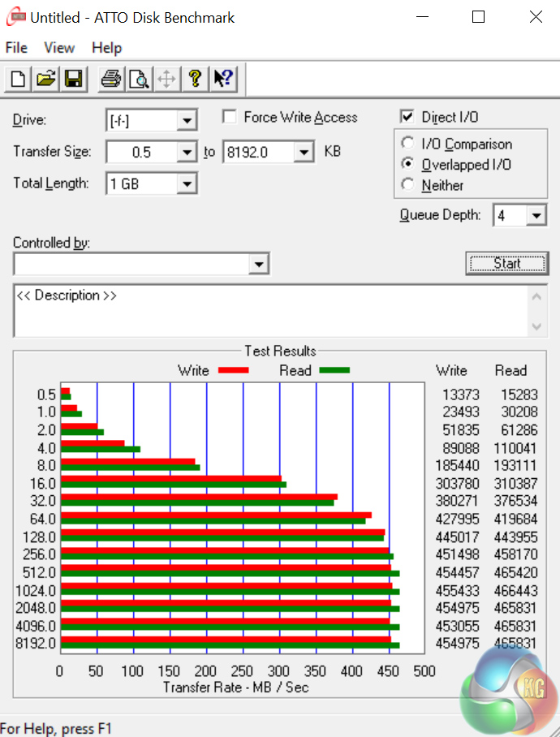Image resolution: width=560 pixels, height=737 pixels.
Task: Click read value 110041 for 4.0 row
Action: (x=515, y=448)
